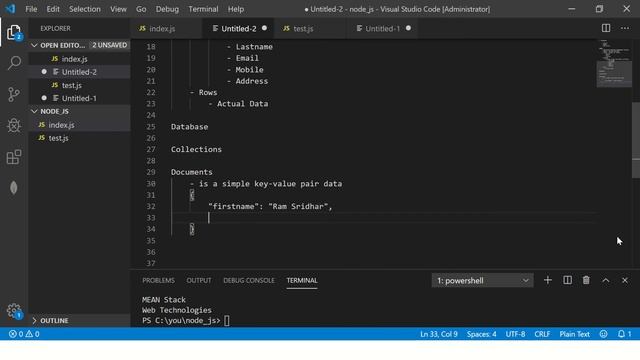Open the powershell terminal selector dropdown

482,280
